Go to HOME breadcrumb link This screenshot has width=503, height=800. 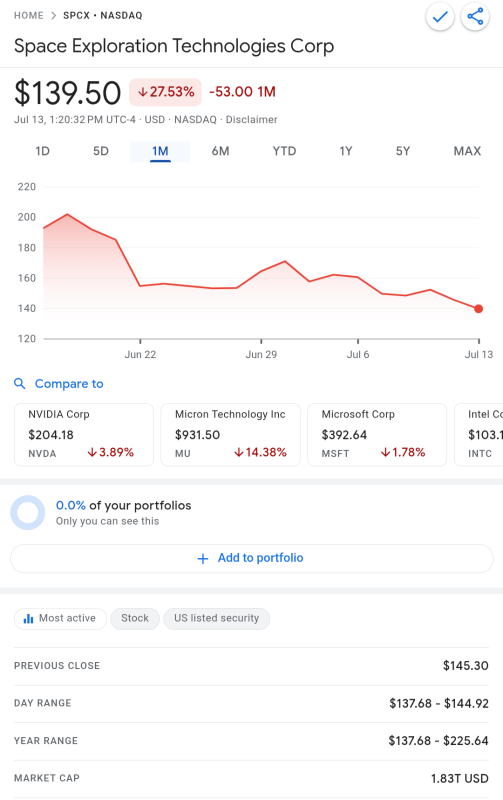pos(29,16)
